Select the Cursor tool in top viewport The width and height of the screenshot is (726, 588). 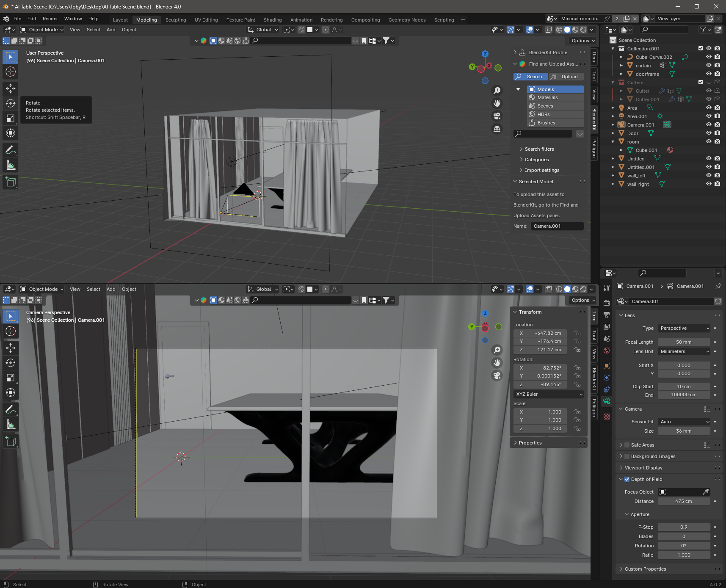click(x=11, y=72)
